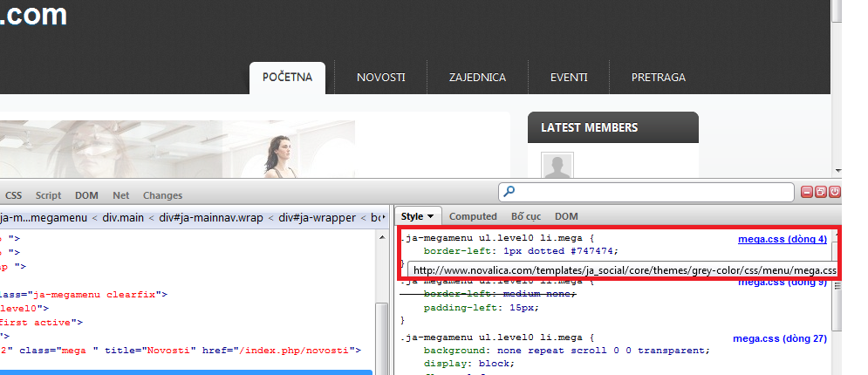Select div#ja-wrapper in the breadcrumb
The height and width of the screenshot is (375, 868).
point(317,218)
